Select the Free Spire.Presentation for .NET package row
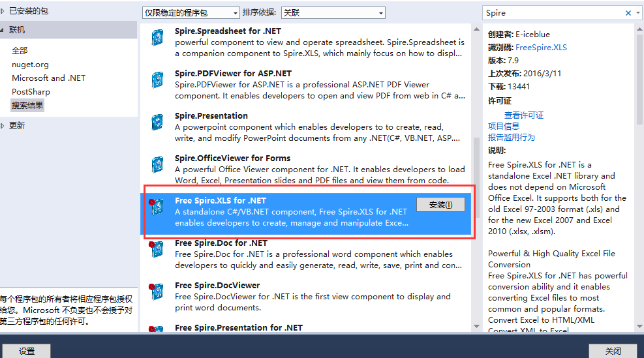Viewport: 644px width, 358px height. [306, 327]
